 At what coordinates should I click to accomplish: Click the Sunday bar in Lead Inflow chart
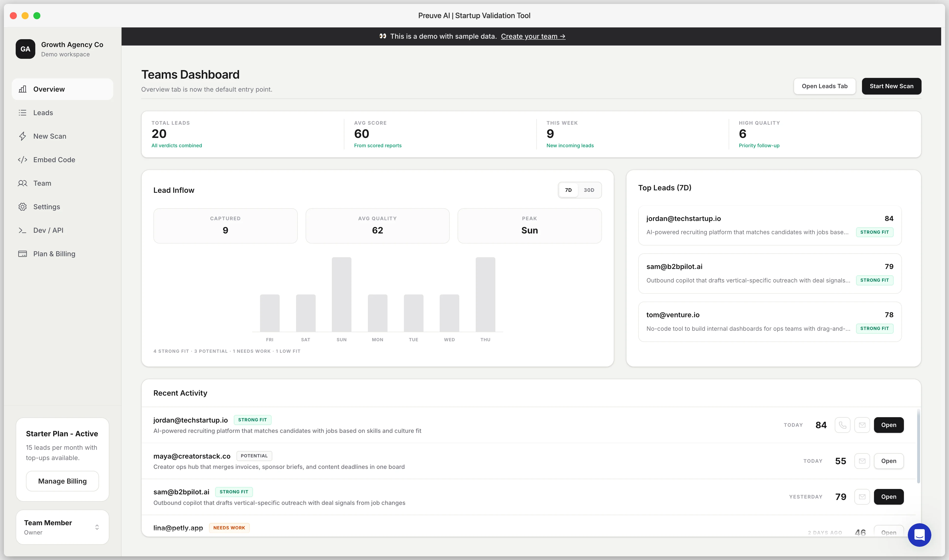pyautogui.click(x=341, y=294)
